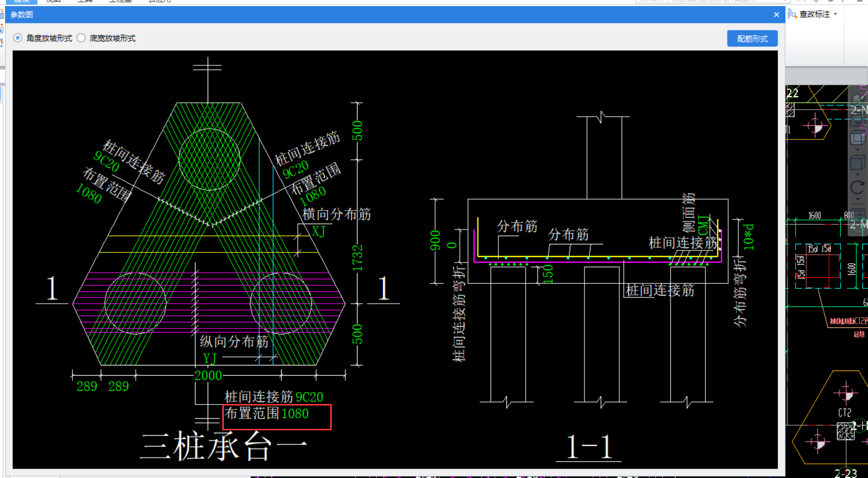Viewport: 868px width, 478px height.
Task: Select the 底宽放坡形式 radio option
Action: tap(81, 38)
